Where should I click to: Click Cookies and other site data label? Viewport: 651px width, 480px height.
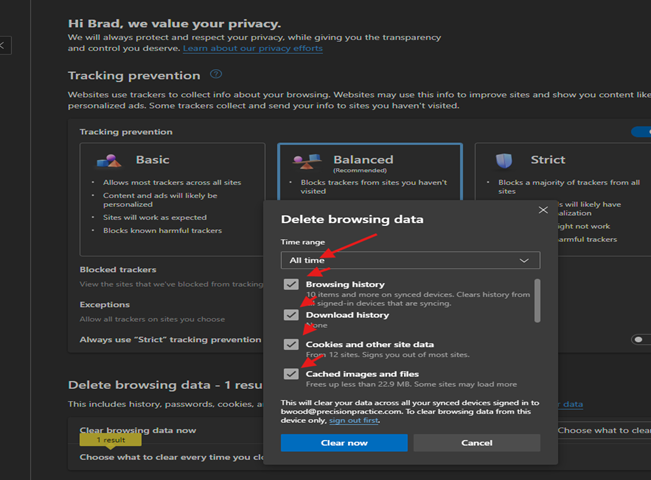coord(370,344)
